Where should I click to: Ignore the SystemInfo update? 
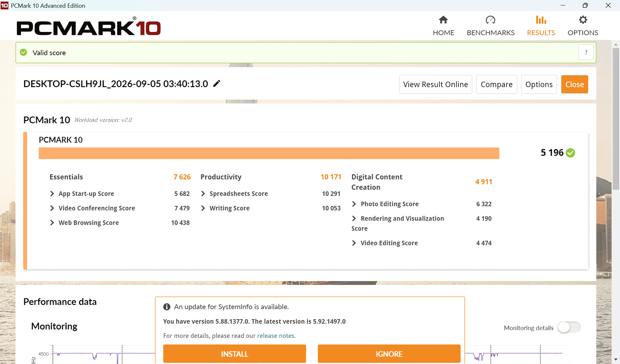[389, 354]
